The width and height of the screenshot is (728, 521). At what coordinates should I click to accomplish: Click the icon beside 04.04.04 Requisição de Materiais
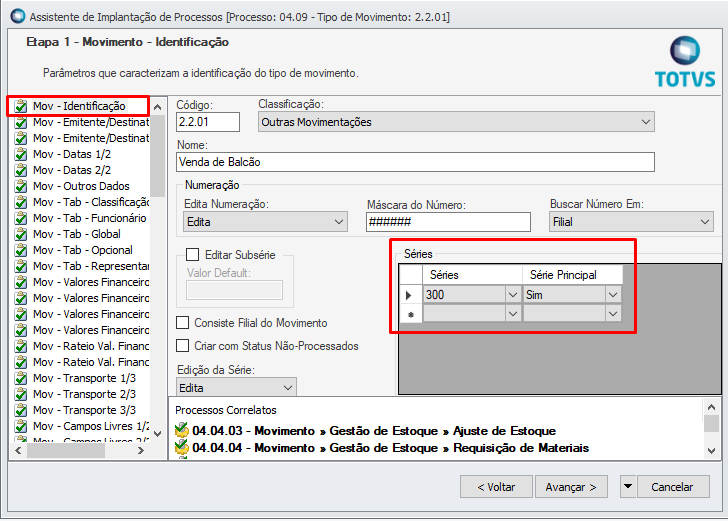(182, 448)
